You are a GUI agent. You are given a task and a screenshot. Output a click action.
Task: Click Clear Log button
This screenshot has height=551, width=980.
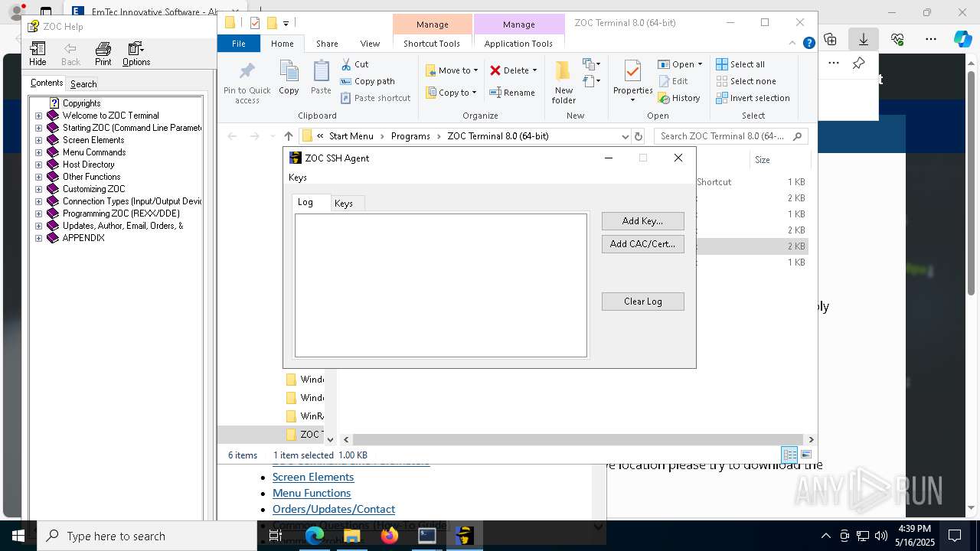tap(642, 302)
